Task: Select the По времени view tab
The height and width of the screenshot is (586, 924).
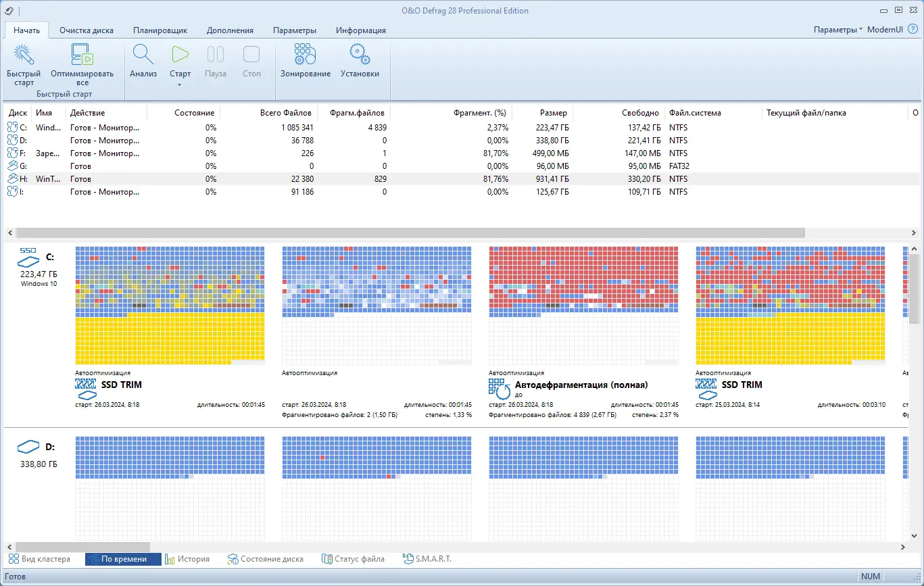Action: pyautogui.click(x=124, y=559)
